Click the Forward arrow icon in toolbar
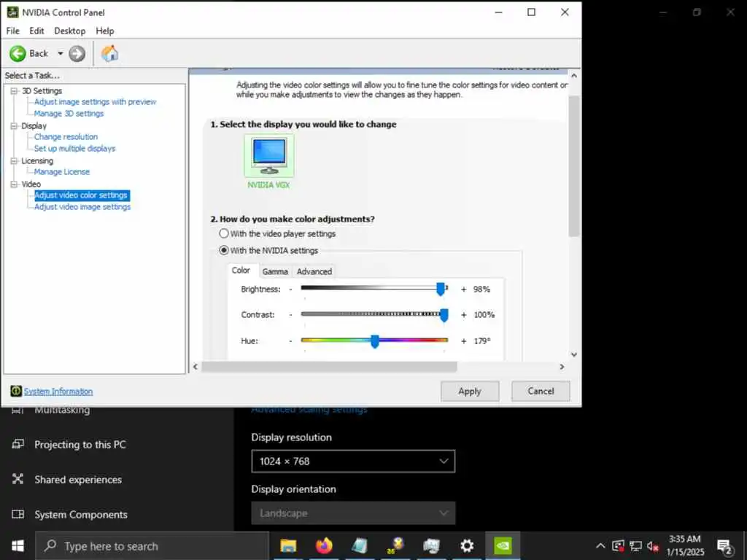 click(77, 53)
